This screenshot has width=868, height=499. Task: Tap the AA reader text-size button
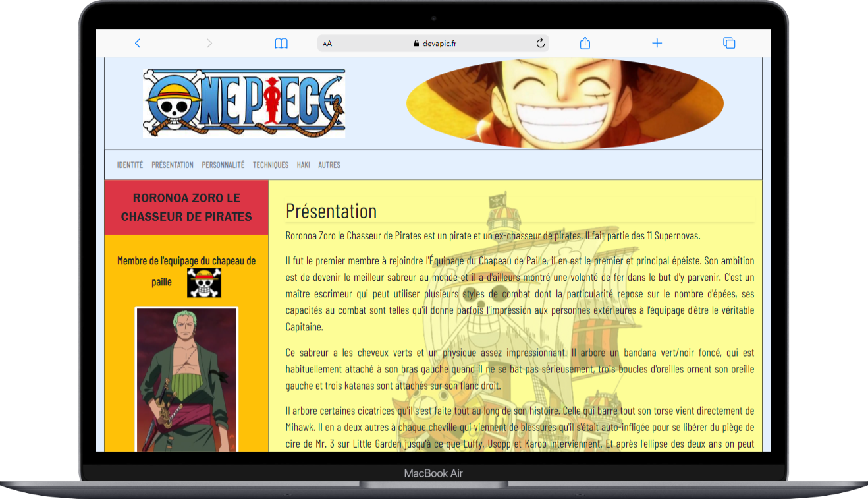click(327, 44)
